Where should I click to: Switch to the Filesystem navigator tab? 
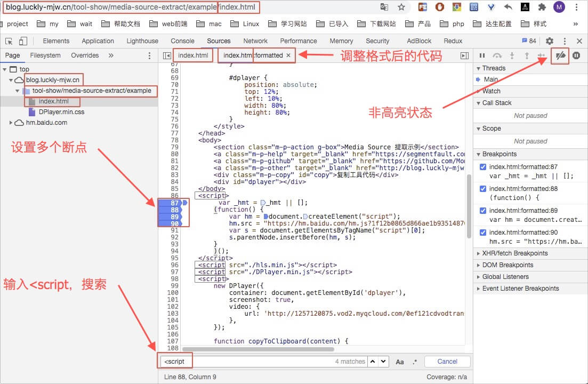(45, 55)
